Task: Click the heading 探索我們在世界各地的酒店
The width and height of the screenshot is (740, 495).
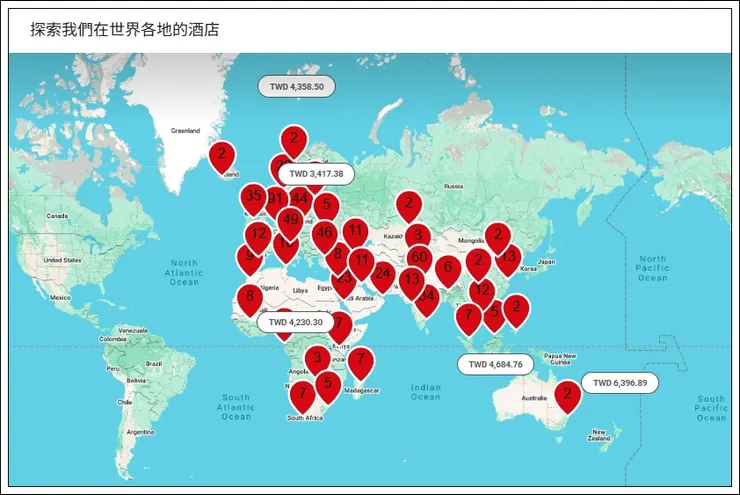Action: click(125, 30)
